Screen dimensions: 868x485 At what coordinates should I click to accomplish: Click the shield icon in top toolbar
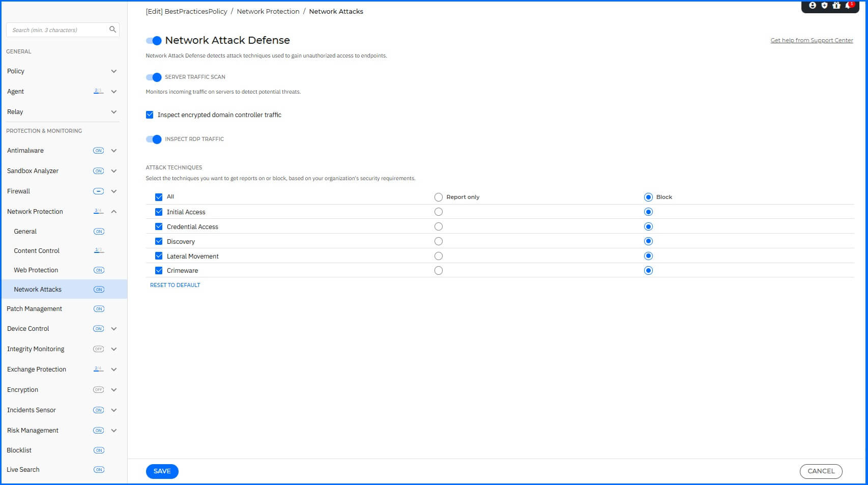click(824, 6)
